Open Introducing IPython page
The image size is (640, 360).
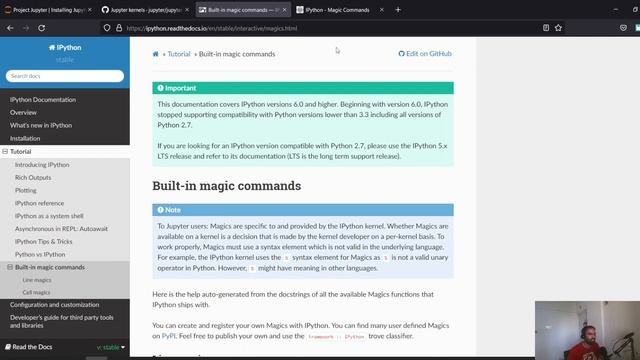(42, 165)
